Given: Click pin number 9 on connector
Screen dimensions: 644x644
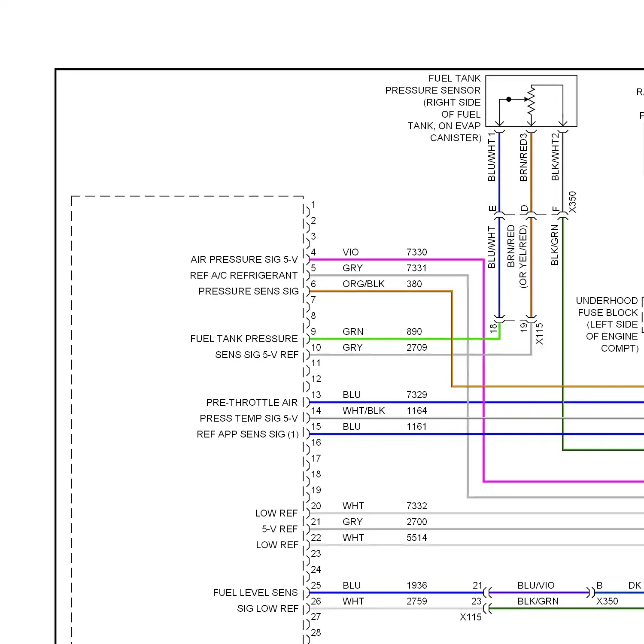Looking at the screenshot, I should pos(313,331).
